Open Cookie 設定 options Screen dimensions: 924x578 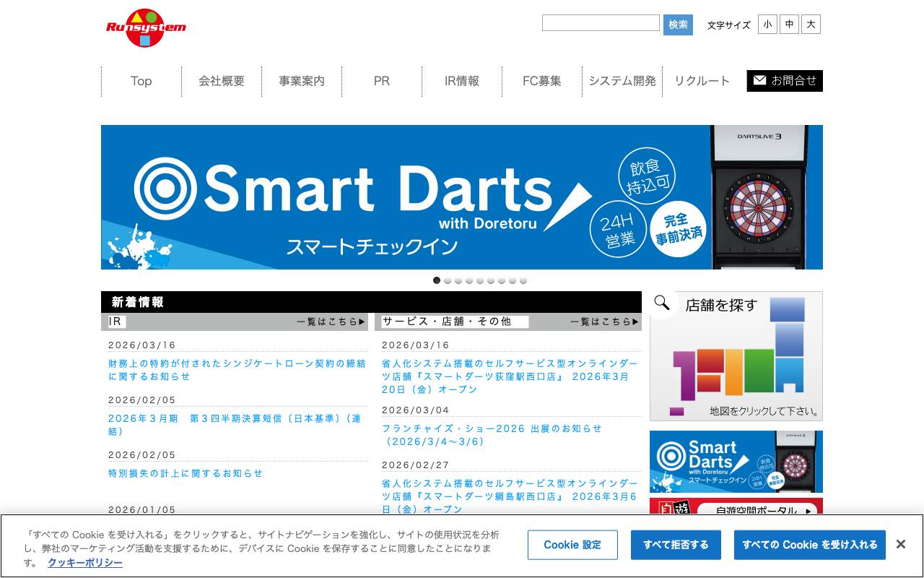pos(572,545)
